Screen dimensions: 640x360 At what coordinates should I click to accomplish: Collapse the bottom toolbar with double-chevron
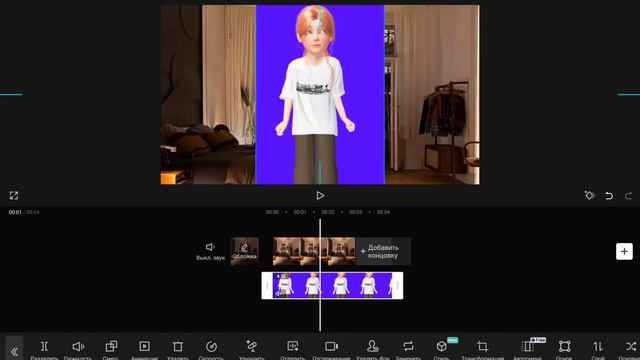14,350
